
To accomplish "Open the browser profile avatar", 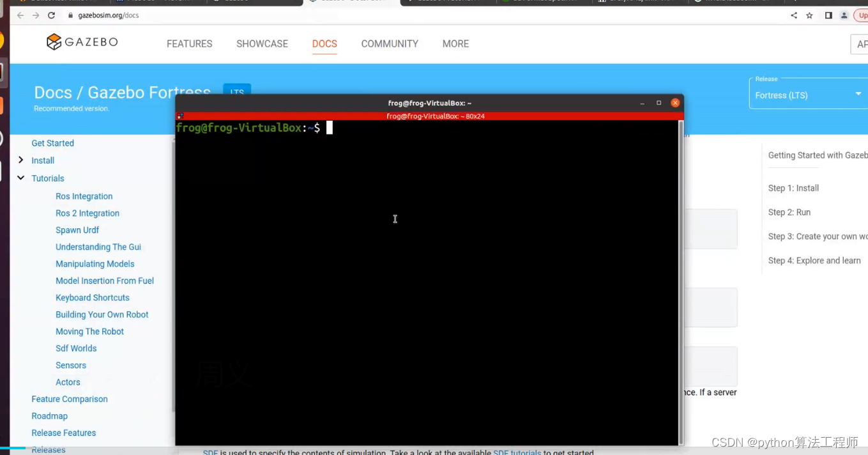I will 844,15.
